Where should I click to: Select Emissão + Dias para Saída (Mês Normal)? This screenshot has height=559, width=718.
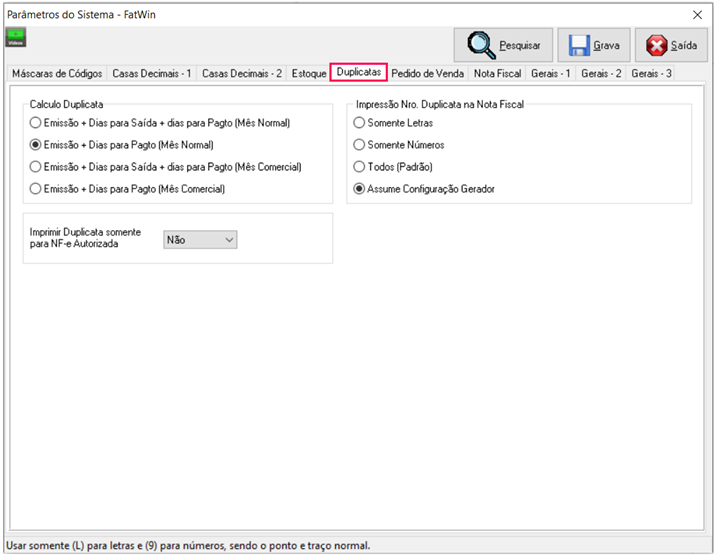click(x=37, y=123)
